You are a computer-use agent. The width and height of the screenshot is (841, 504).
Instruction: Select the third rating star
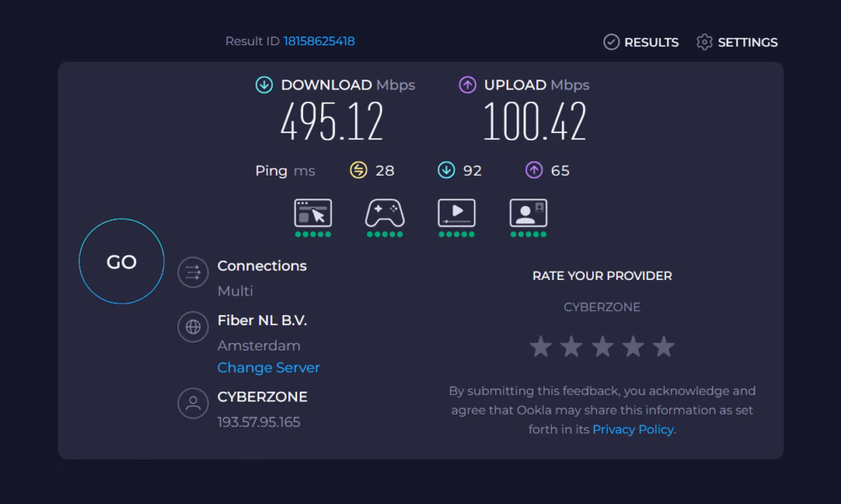[x=602, y=346]
